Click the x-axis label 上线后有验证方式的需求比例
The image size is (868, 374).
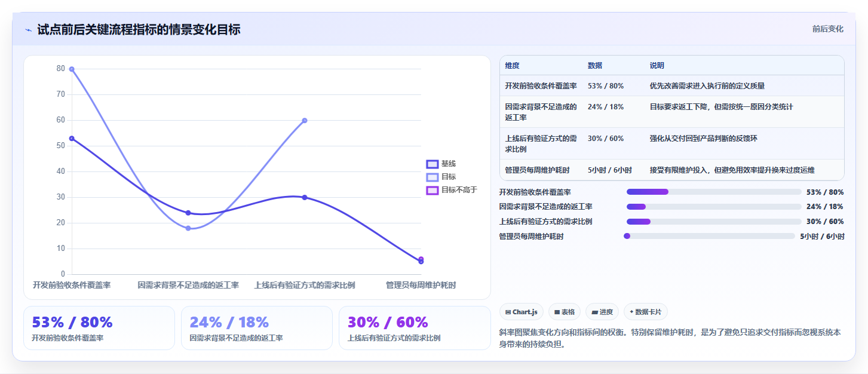(x=305, y=286)
